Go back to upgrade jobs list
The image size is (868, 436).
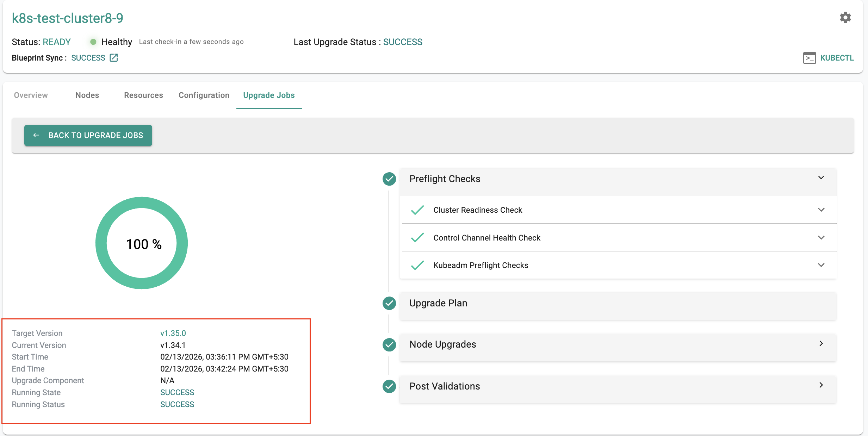click(88, 135)
